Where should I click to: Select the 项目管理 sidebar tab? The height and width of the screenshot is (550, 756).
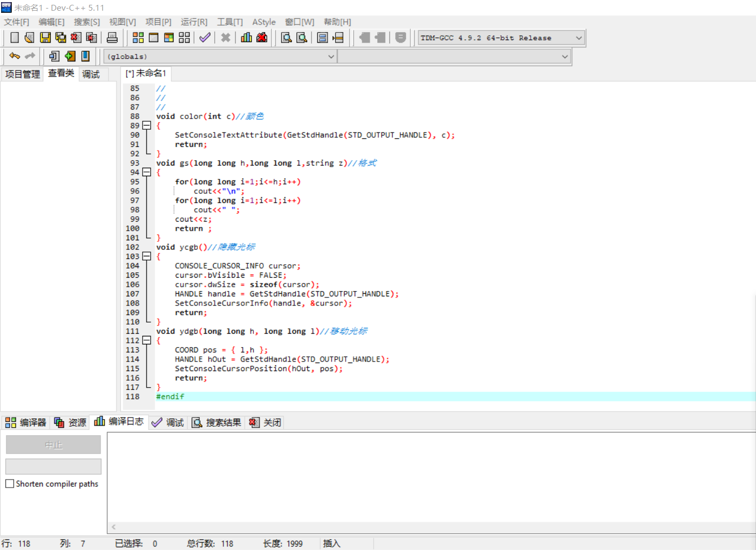pyautogui.click(x=22, y=74)
